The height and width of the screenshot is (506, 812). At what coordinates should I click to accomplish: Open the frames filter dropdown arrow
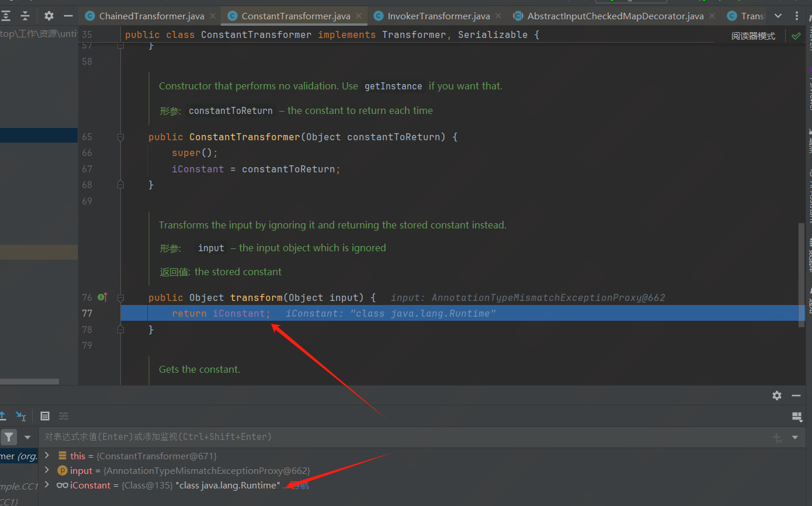coord(27,437)
